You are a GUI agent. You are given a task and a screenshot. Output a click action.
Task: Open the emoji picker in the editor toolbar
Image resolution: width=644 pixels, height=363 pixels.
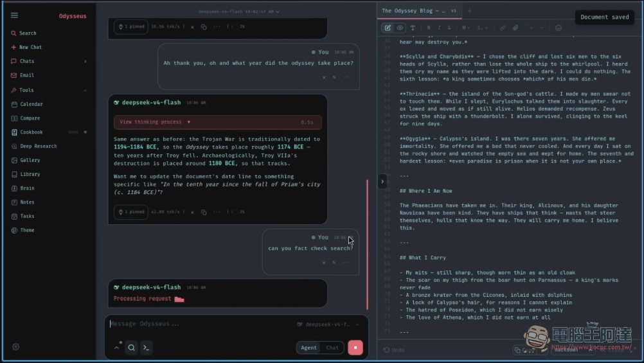[558, 28]
